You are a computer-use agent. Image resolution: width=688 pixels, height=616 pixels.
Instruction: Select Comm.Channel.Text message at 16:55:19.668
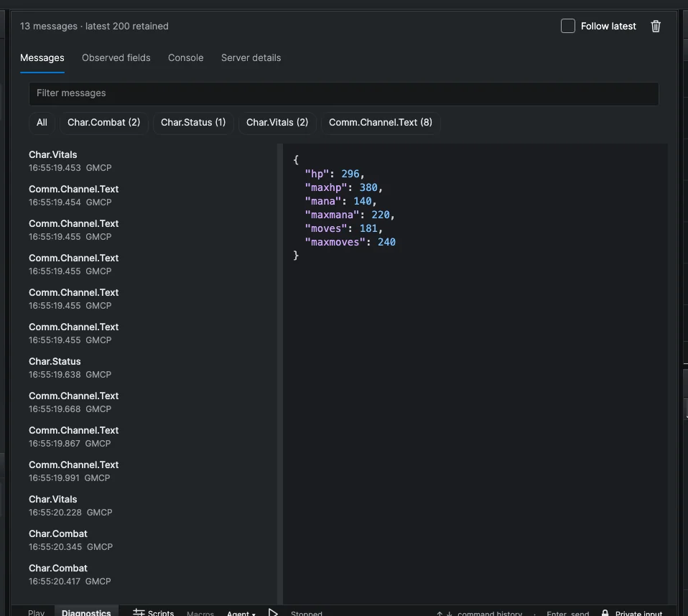[149, 402]
